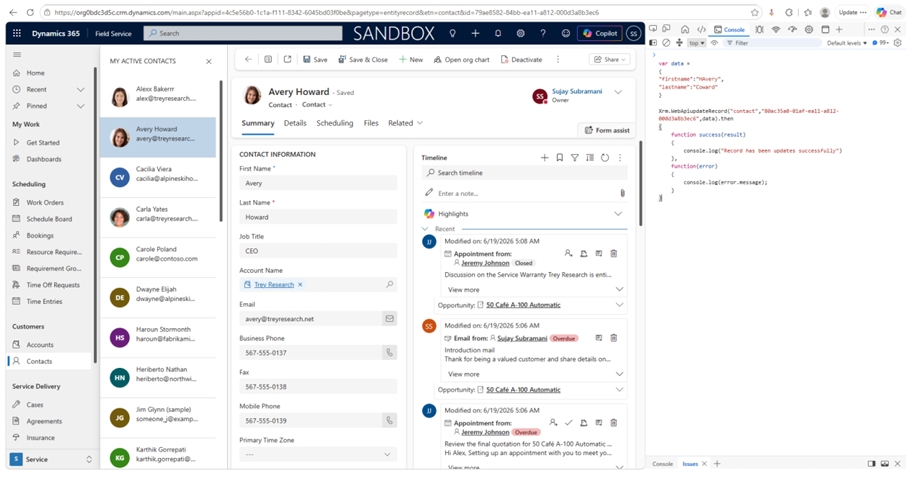The height and width of the screenshot is (499, 922).
Task: Open 50 Café A-100 Automatic link under first appointment
Action: pyautogui.click(x=523, y=305)
